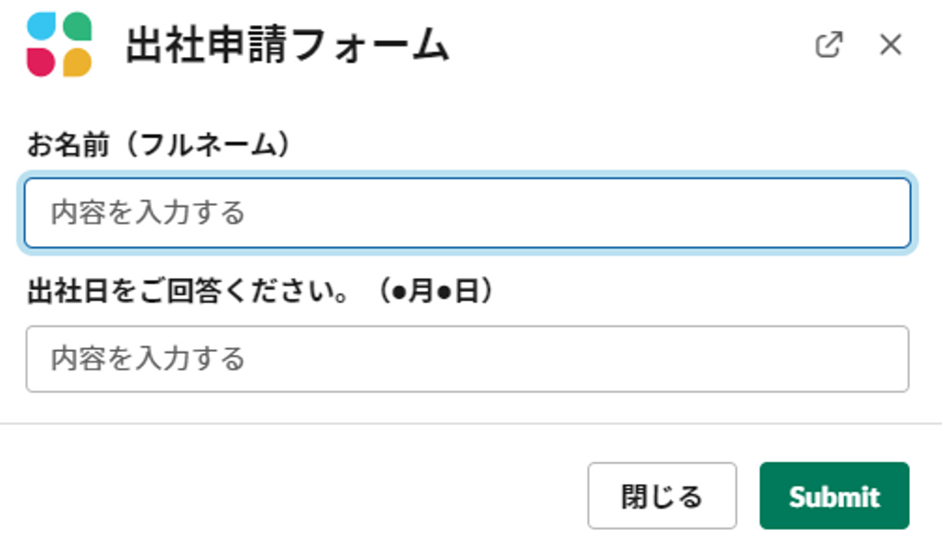Viewport: 942px width, 560px height.
Task: Click the 内容を入力する placeholder in name field
Action: click(x=148, y=213)
